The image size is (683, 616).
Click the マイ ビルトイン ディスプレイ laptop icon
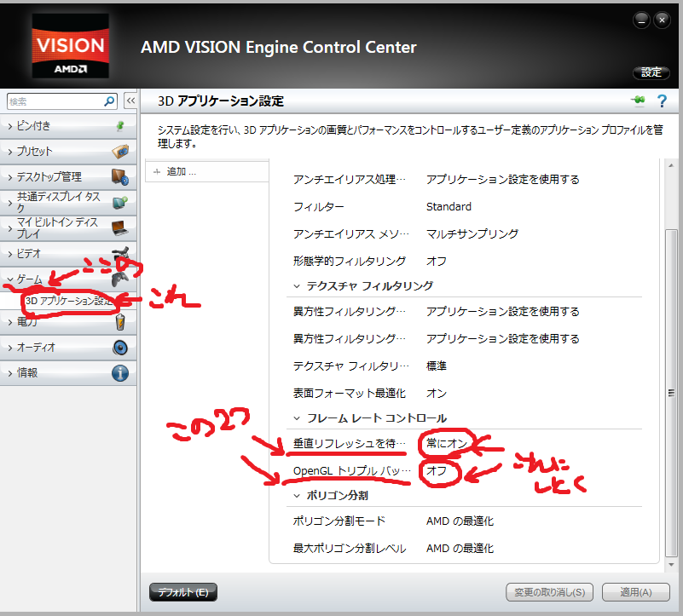click(119, 228)
